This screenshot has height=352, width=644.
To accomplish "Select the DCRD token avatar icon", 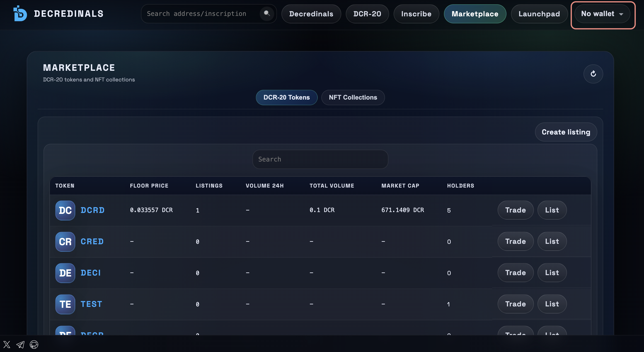I will pyautogui.click(x=65, y=210).
